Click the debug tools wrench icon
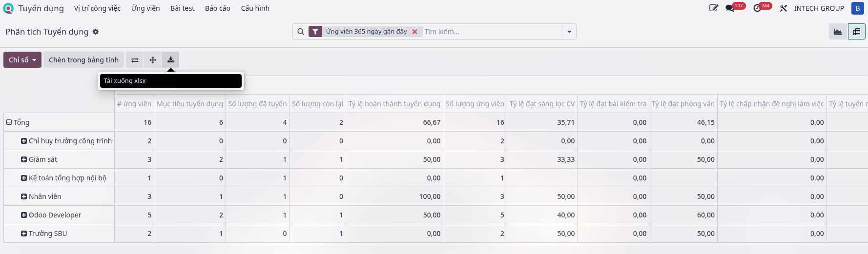Viewport: 868px width, 254px height. click(784, 8)
